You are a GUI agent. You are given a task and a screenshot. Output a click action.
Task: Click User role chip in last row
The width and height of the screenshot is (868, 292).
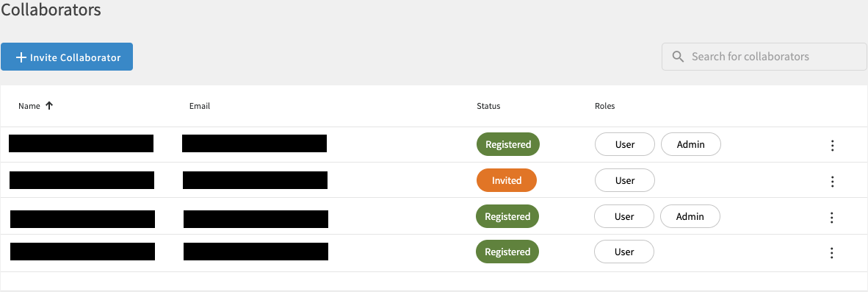click(624, 252)
